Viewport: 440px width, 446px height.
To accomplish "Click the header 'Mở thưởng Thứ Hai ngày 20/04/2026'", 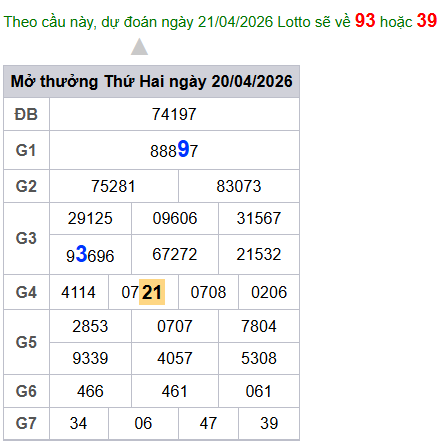I will point(152,81).
